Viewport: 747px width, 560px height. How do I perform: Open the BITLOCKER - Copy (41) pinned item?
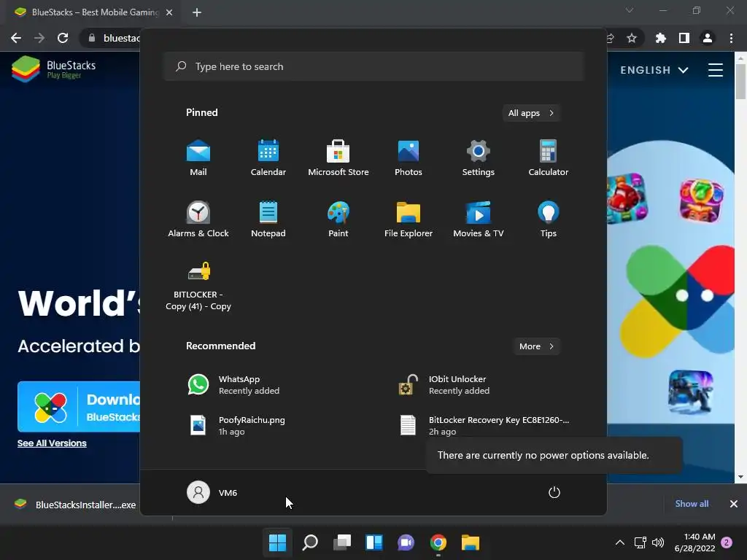[198, 286]
